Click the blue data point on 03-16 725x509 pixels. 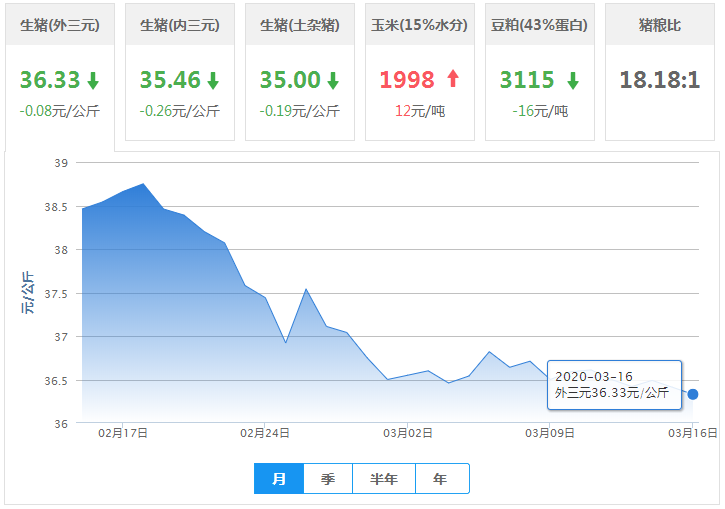pyautogui.click(x=693, y=394)
